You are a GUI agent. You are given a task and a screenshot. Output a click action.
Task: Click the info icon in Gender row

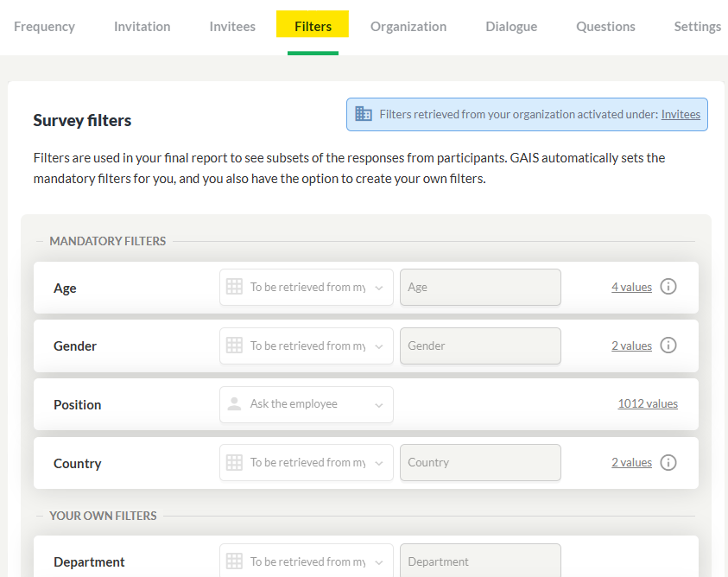[668, 346]
